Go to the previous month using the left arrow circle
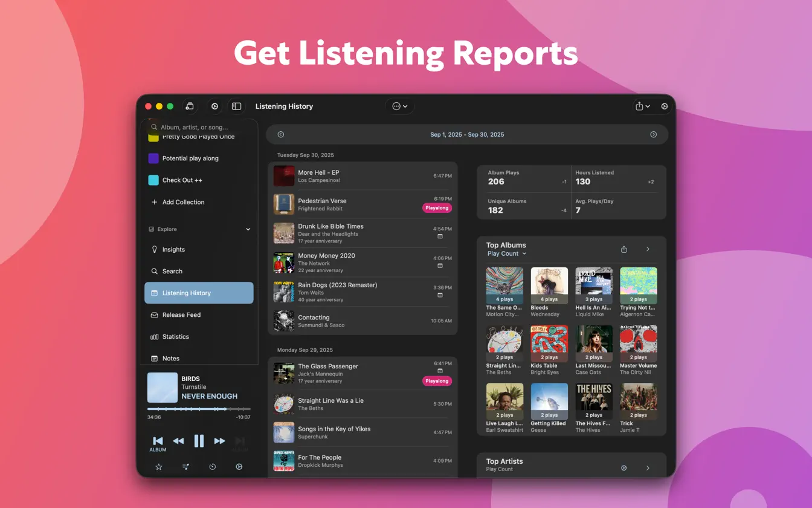The width and height of the screenshot is (812, 508). click(x=281, y=134)
